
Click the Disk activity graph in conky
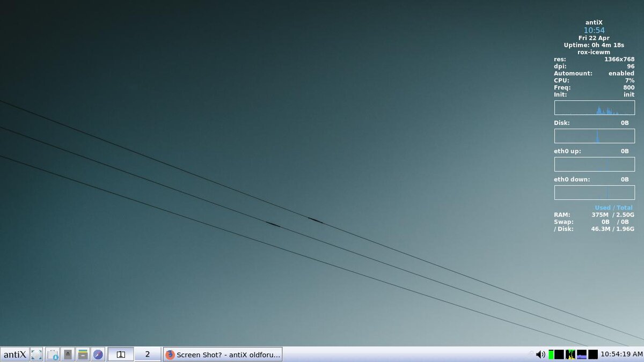coord(594,136)
